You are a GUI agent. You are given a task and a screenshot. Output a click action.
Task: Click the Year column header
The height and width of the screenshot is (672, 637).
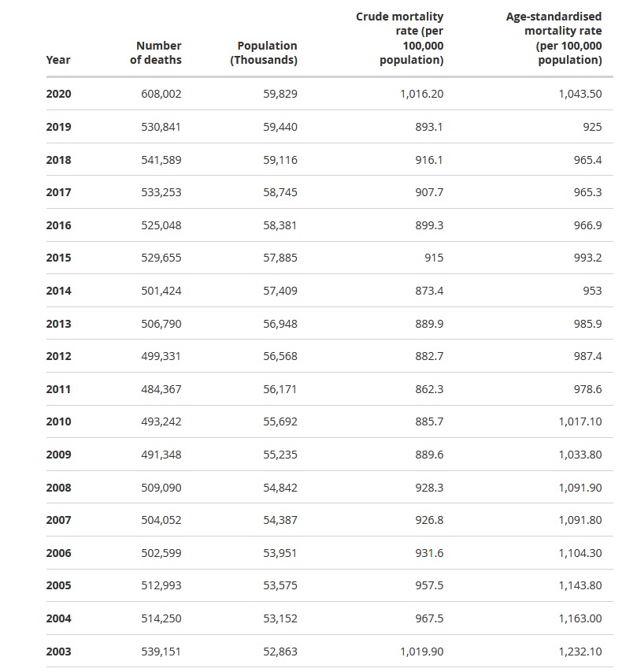[x=58, y=60]
